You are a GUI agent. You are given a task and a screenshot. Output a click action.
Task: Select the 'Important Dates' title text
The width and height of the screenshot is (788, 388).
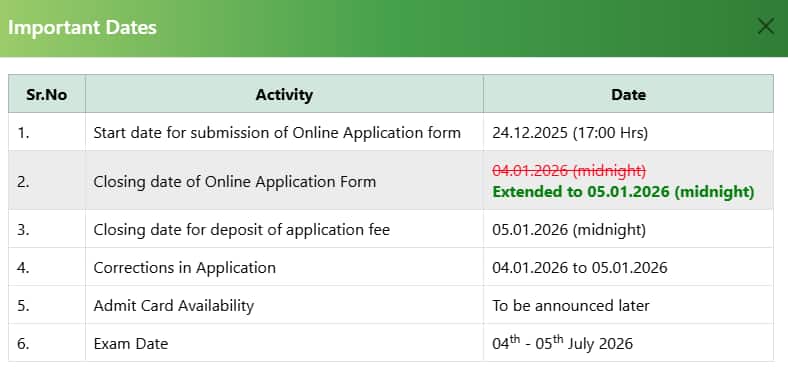82,27
